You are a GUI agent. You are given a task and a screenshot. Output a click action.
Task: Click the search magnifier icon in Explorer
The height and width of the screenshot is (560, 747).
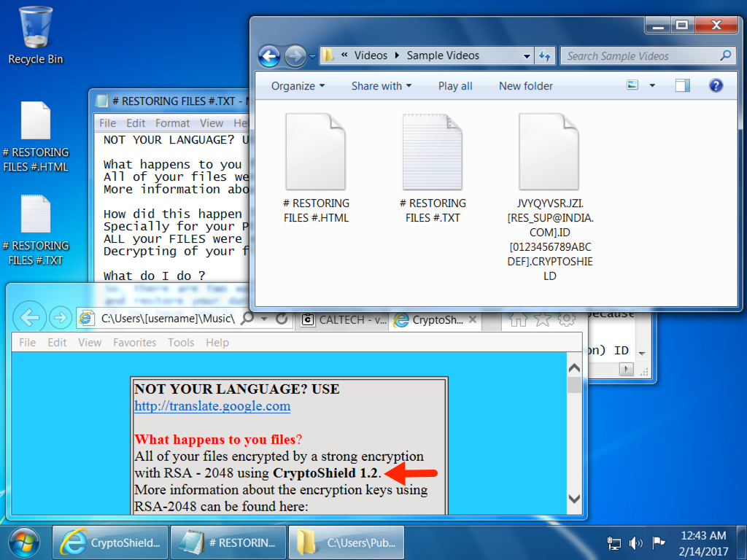tap(726, 55)
